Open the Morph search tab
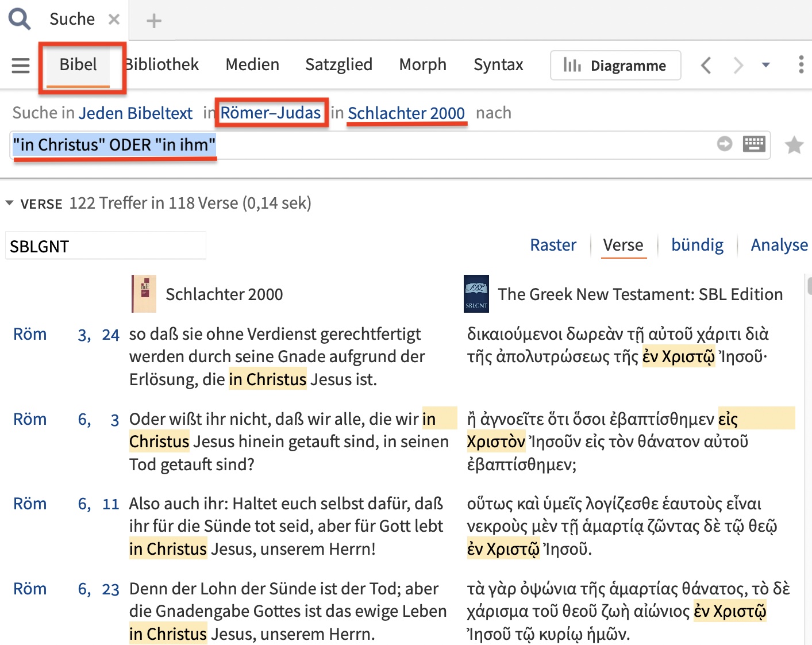The height and width of the screenshot is (645, 812). tap(423, 64)
